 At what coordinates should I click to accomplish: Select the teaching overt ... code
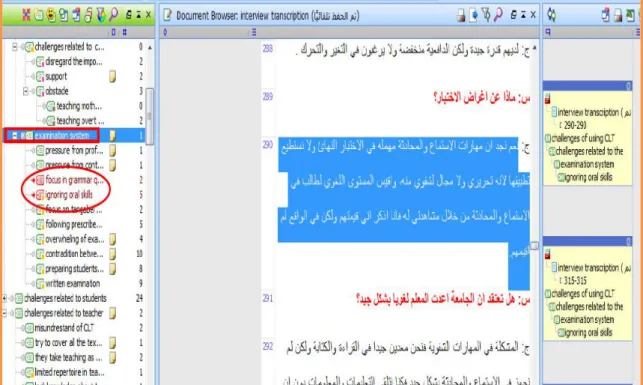80,121
